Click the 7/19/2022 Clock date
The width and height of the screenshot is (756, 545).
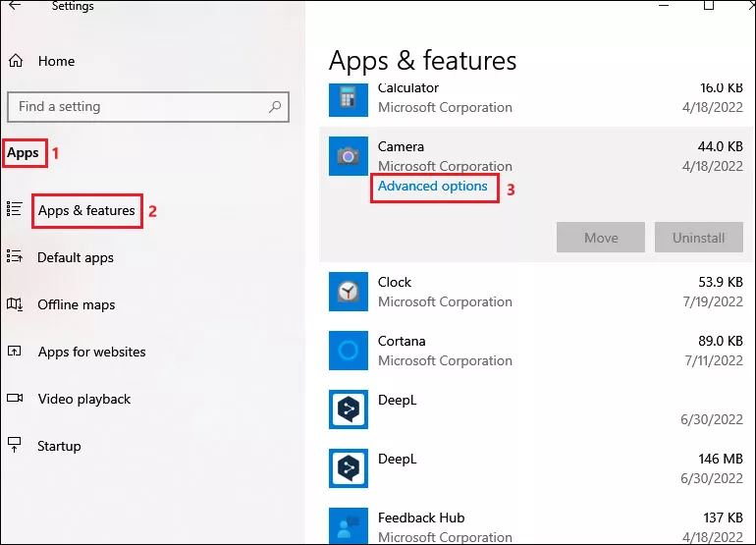(x=713, y=301)
